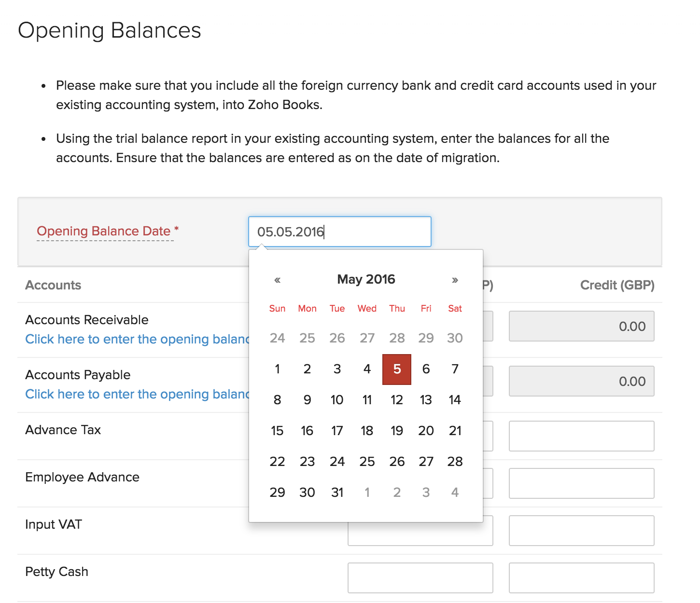Click the May 2016 month header
This screenshot has height=603, width=700.
click(x=366, y=279)
